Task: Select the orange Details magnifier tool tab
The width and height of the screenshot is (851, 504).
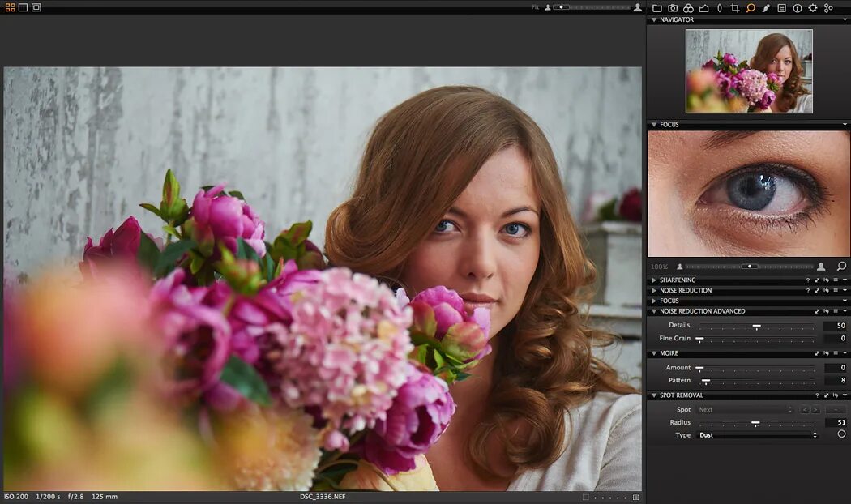Action: (x=751, y=8)
